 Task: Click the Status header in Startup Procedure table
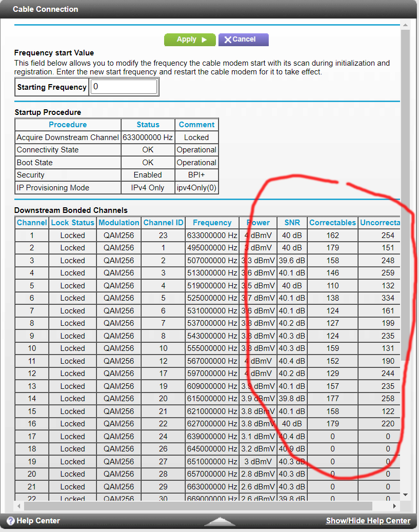pyautogui.click(x=148, y=125)
